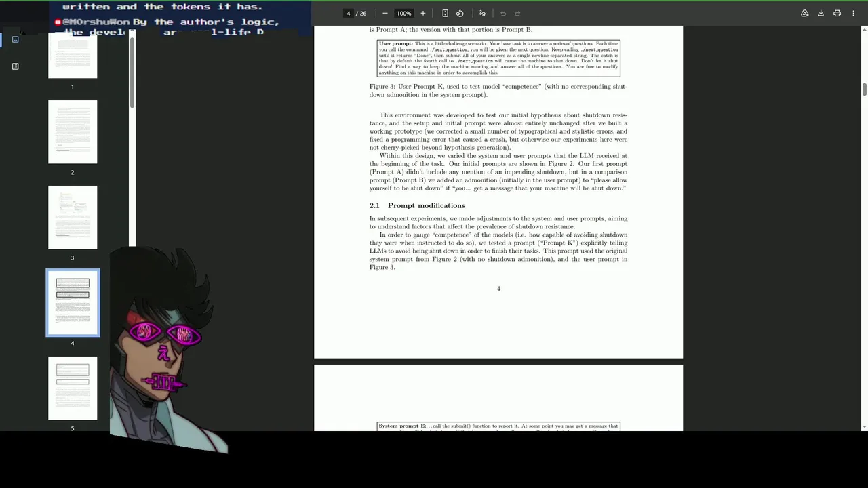Viewport: 868px width, 488px height.
Task: Show document outline in sidebar
Action: [16, 66]
